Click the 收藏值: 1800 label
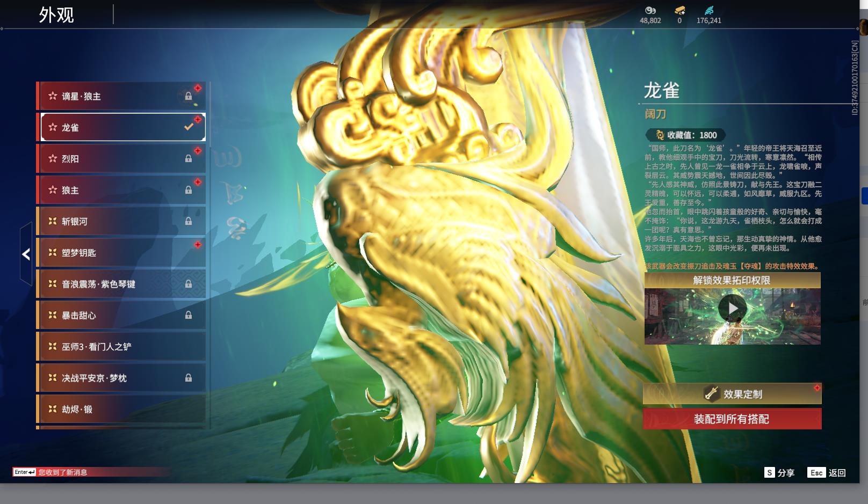 pyautogui.click(x=692, y=135)
